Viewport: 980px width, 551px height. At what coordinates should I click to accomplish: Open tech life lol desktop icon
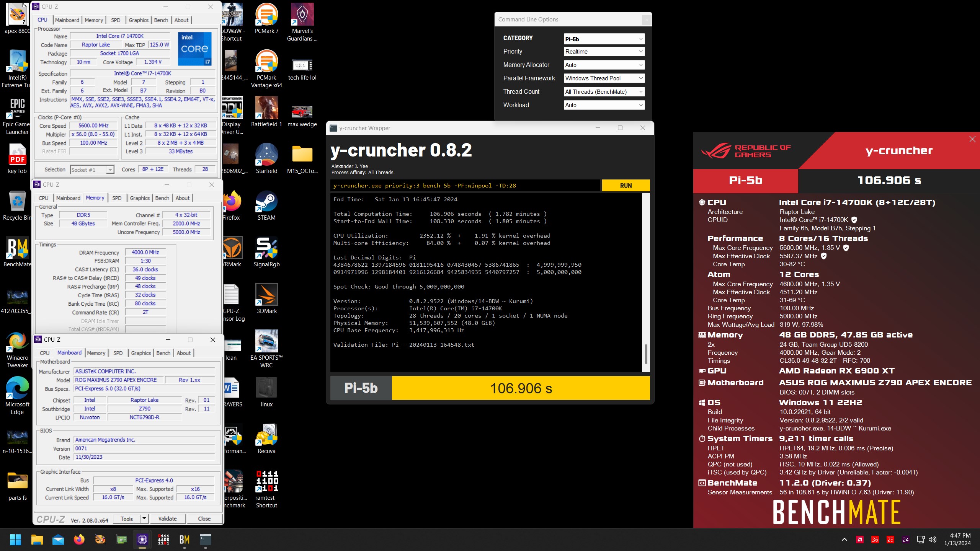click(x=302, y=69)
